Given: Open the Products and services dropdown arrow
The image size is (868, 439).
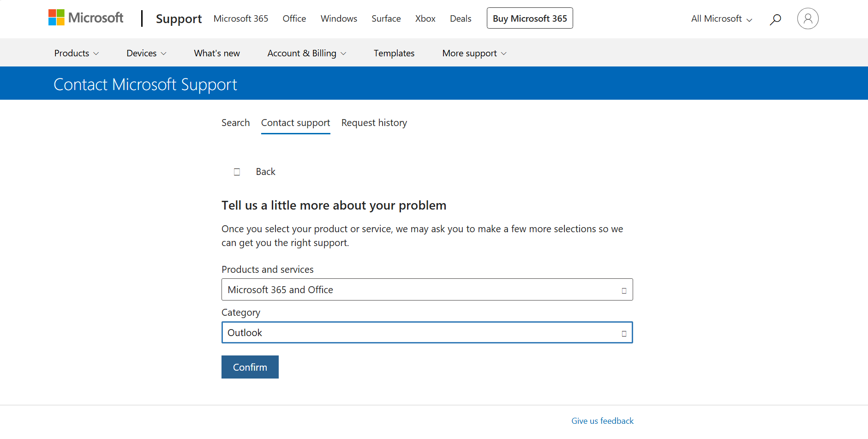Looking at the screenshot, I should click(x=624, y=289).
